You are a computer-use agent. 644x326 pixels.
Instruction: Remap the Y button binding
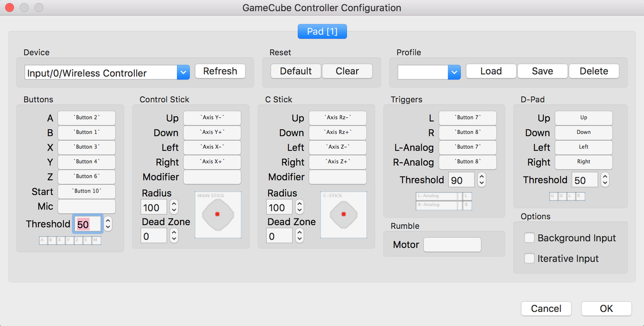point(87,162)
